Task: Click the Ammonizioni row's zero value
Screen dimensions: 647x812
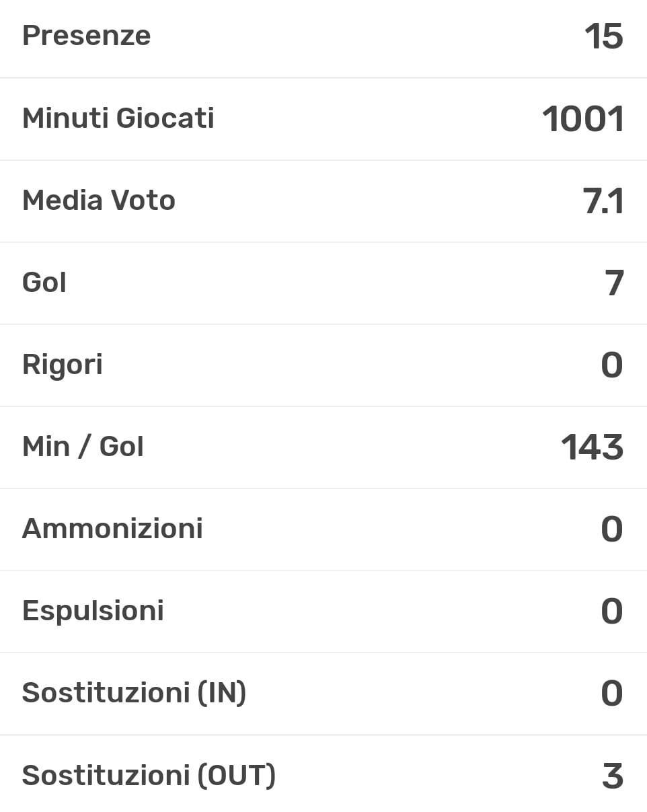Action: coord(612,529)
